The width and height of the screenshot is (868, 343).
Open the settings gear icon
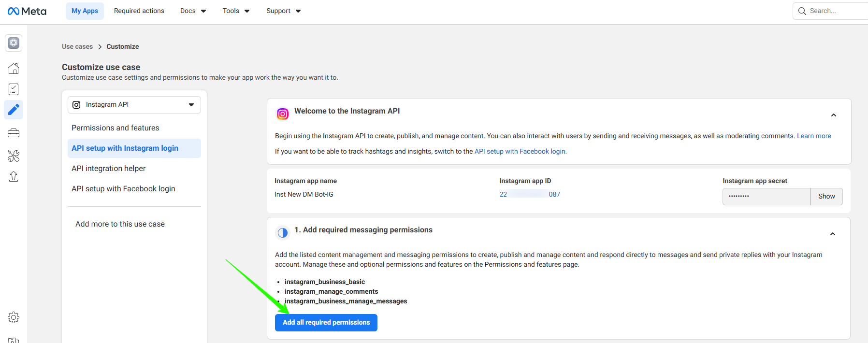[14, 317]
